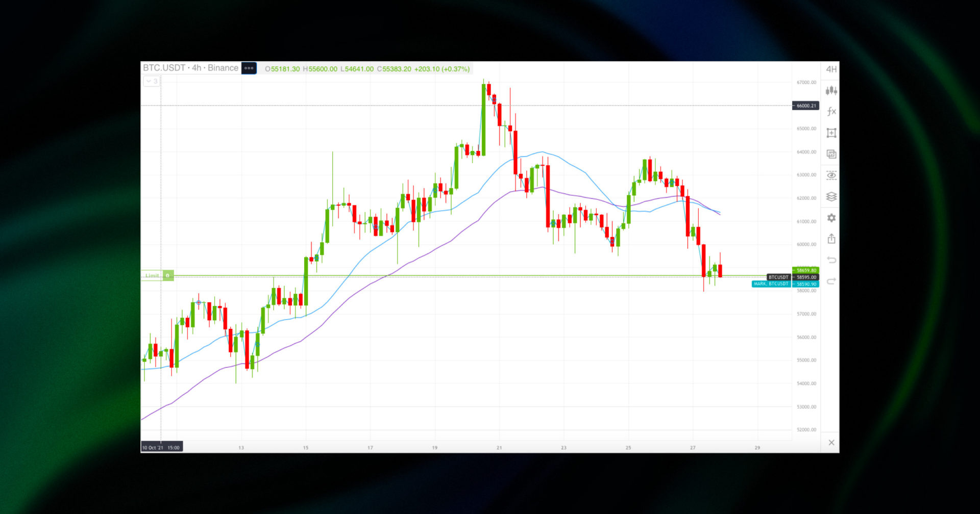This screenshot has height=514, width=980.
Task: Click the 10 Oct '21 15:00 timestamp label
Action: pos(161,447)
